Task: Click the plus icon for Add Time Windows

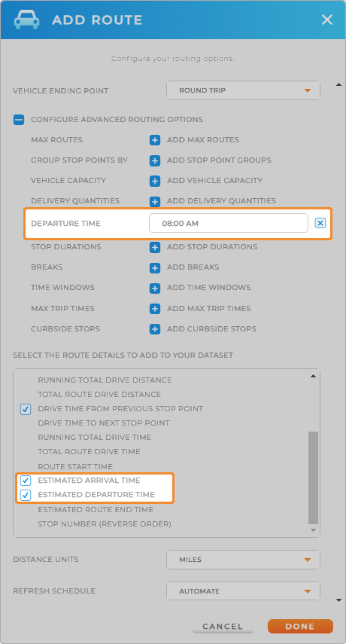Action: [154, 288]
